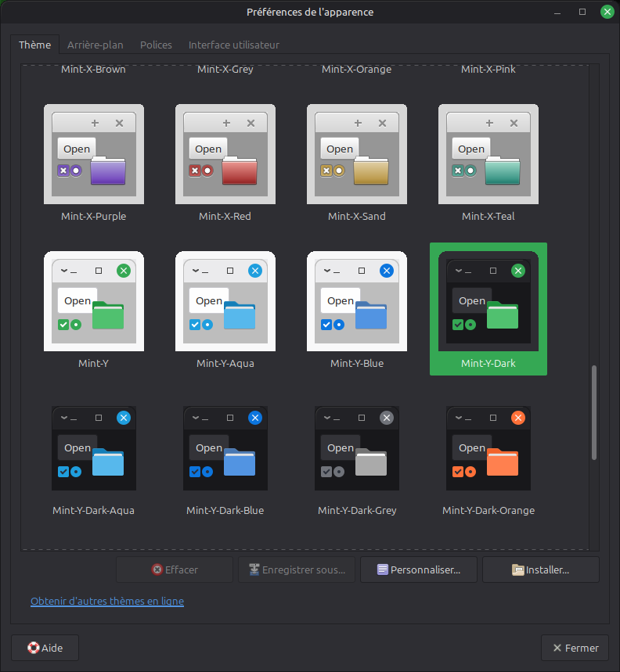Screen dimensions: 620x672
Task: Select the Mint-X-Purple theme thumbnail
Action: [x=94, y=154]
